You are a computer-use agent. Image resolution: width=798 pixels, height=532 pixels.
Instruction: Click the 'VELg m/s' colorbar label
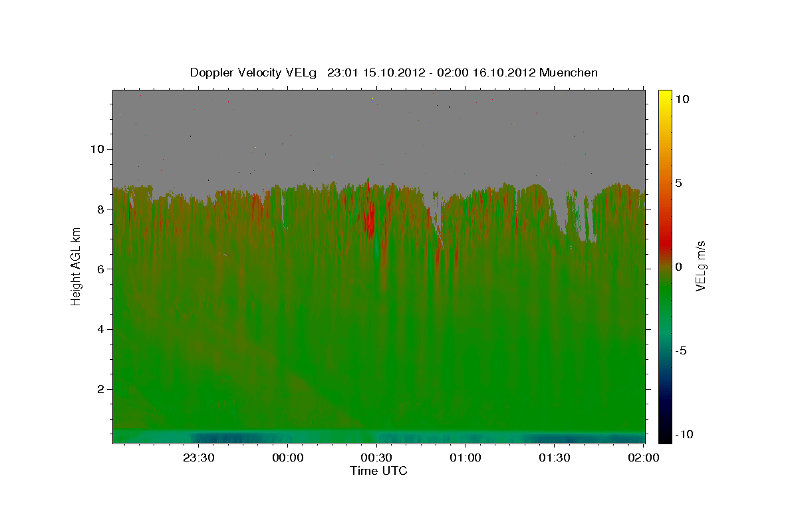(x=700, y=266)
